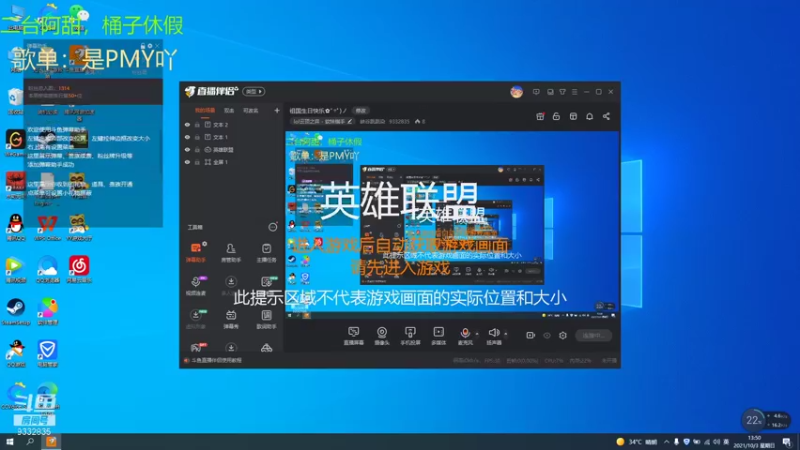Viewport: 800px width, 450px height.
Task: Lock the 文本 1 layer
Action: point(197,137)
